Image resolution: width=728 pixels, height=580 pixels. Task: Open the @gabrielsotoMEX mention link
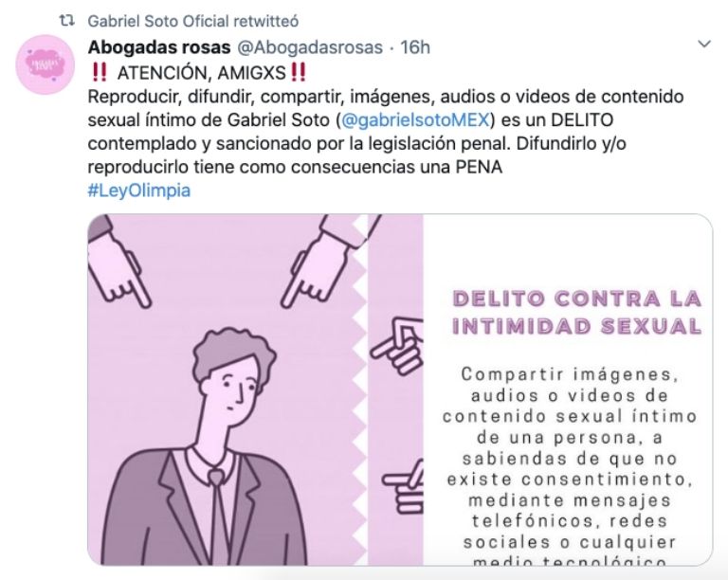[415, 119]
